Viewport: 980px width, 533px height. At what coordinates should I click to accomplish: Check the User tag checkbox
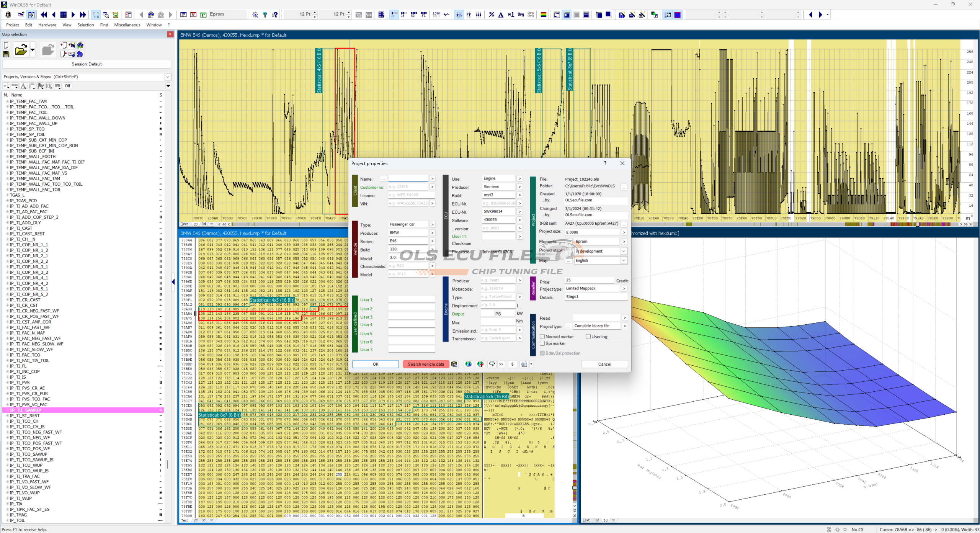[588, 337]
